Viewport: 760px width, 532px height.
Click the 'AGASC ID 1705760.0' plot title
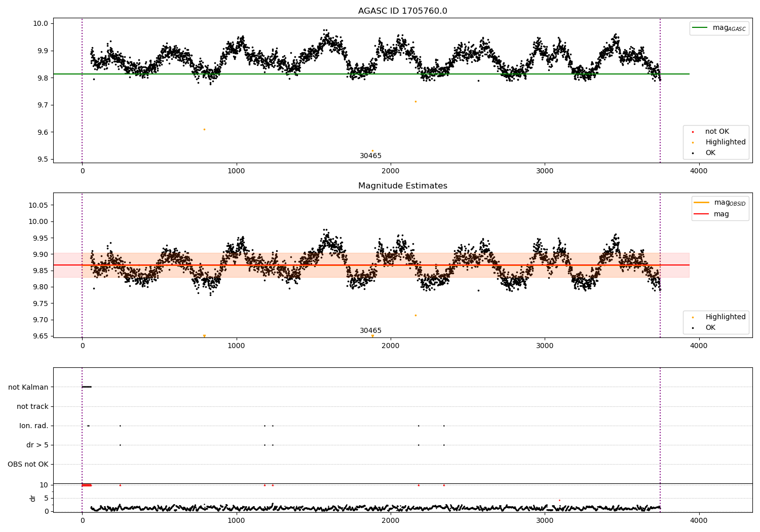(402, 11)
